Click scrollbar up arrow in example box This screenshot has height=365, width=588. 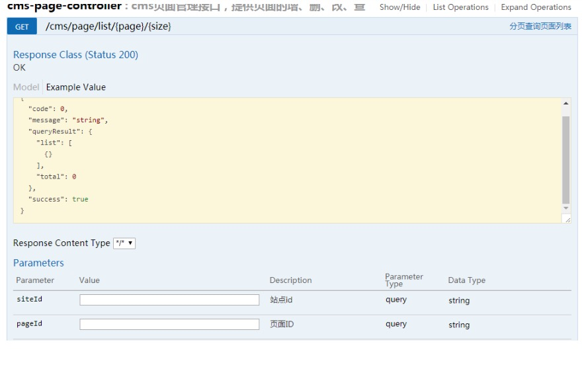[566, 103]
